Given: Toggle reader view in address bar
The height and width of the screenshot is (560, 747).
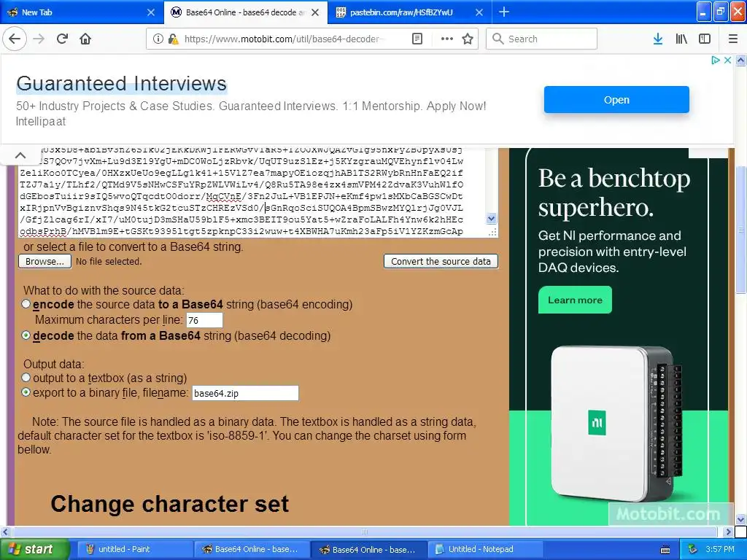Looking at the screenshot, I should [x=417, y=39].
